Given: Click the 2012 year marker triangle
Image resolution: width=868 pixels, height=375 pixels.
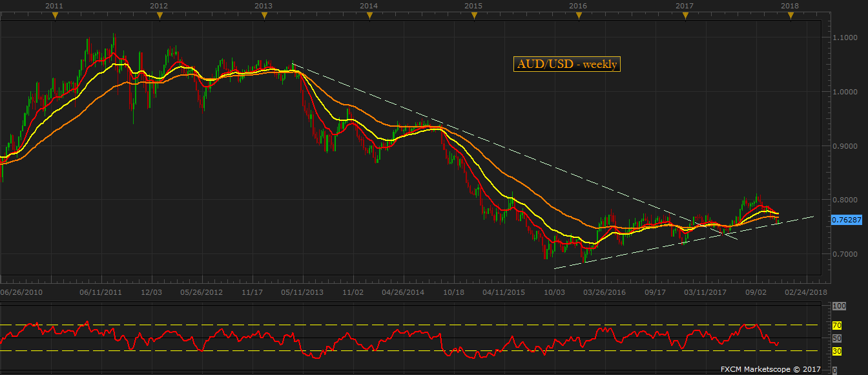Looking at the screenshot, I should (x=160, y=16).
